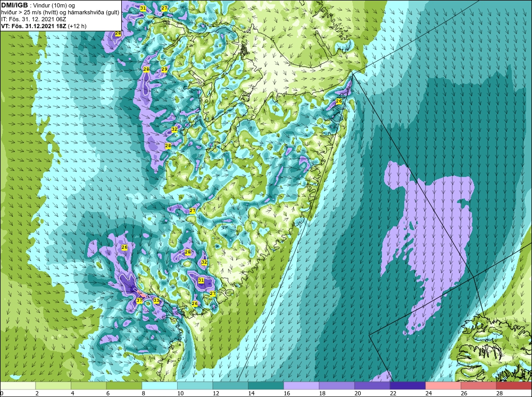Click the scale number 26 on the color bar

pyautogui.click(x=464, y=393)
